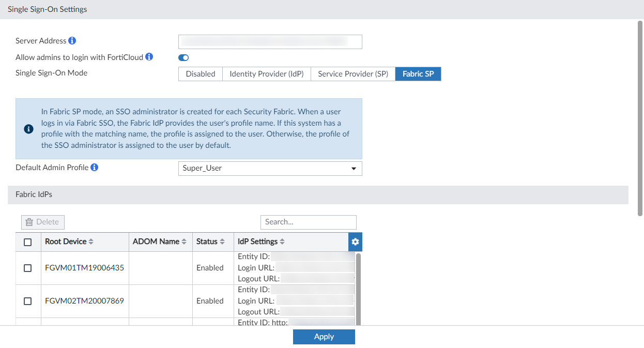Switch Single Sign-On Mode to Identity Provider
644x348 pixels.
click(266, 73)
